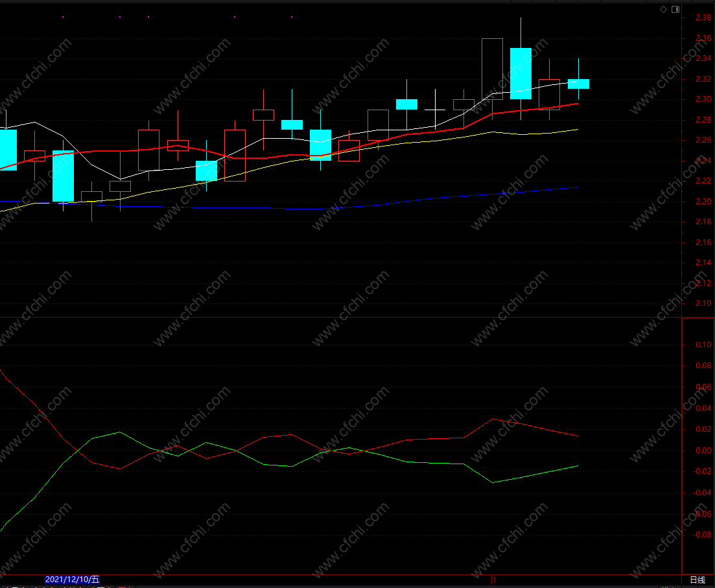Click the month marker 1 on the time axis
Viewport: 715px width, 588px height.
click(x=494, y=580)
